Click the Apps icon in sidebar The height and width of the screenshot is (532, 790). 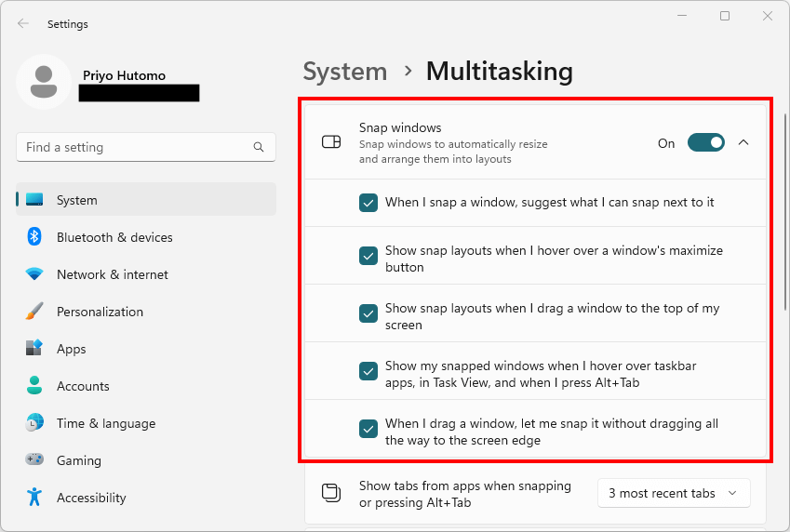click(34, 349)
